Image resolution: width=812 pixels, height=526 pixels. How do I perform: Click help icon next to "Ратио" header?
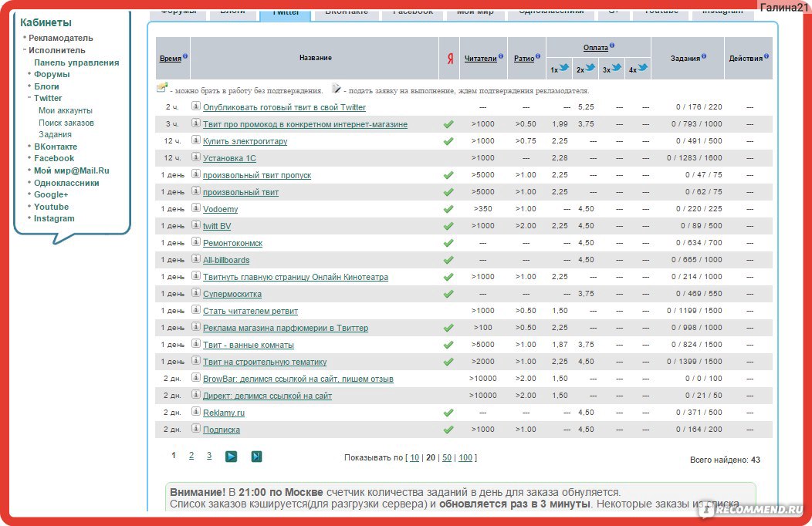[538, 56]
